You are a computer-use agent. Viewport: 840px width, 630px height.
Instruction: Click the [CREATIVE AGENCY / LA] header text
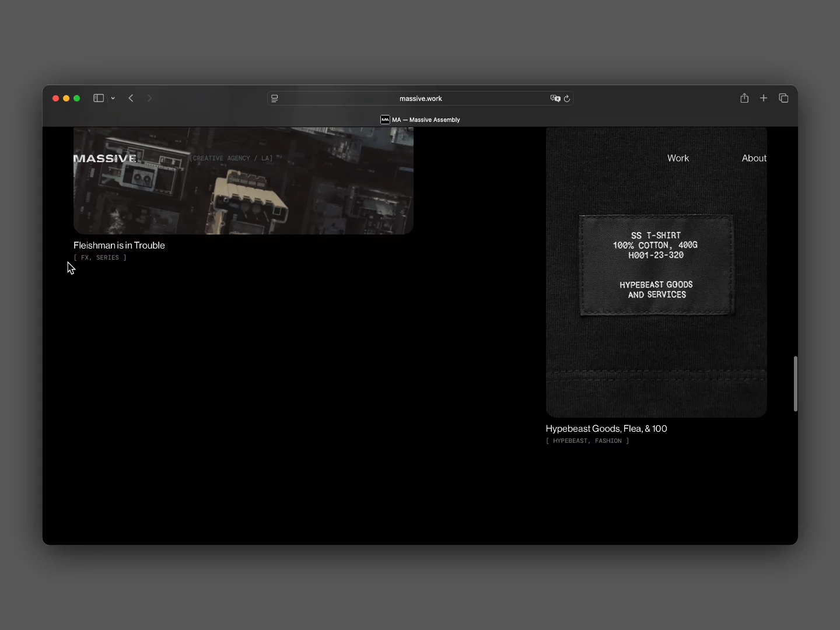click(x=232, y=158)
